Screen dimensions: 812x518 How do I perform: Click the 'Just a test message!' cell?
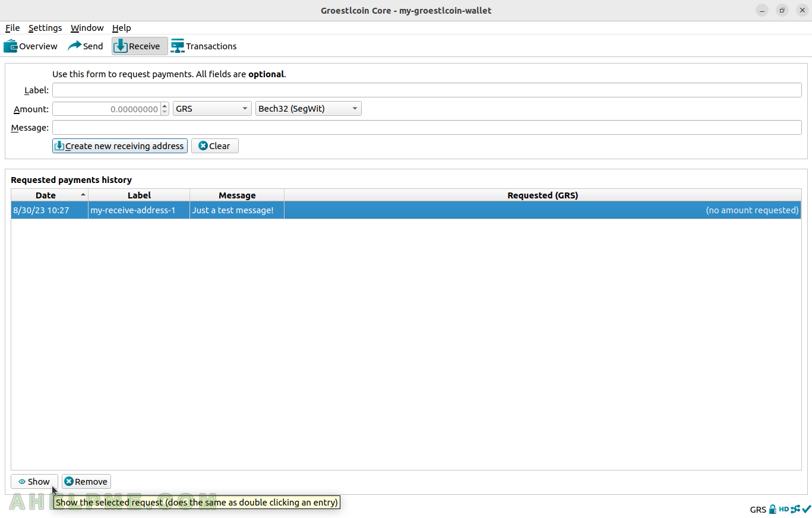tap(237, 210)
